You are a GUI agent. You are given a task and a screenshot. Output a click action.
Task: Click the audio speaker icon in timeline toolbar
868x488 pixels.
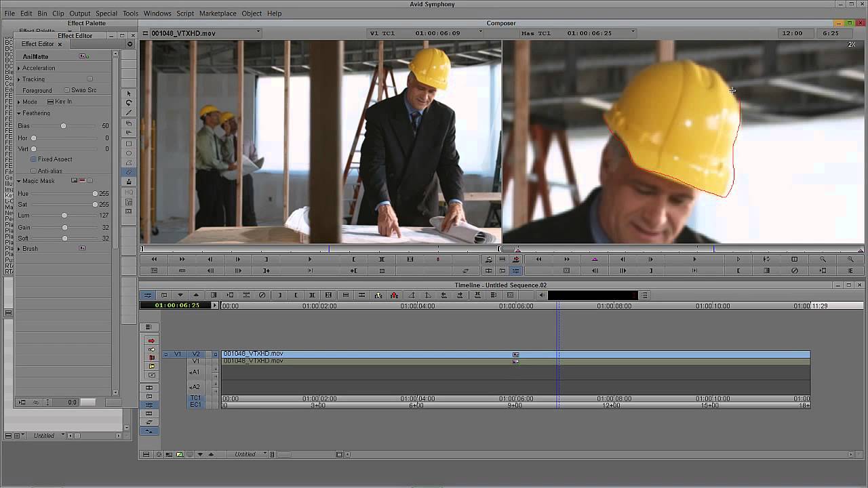[x=541, y=295]
